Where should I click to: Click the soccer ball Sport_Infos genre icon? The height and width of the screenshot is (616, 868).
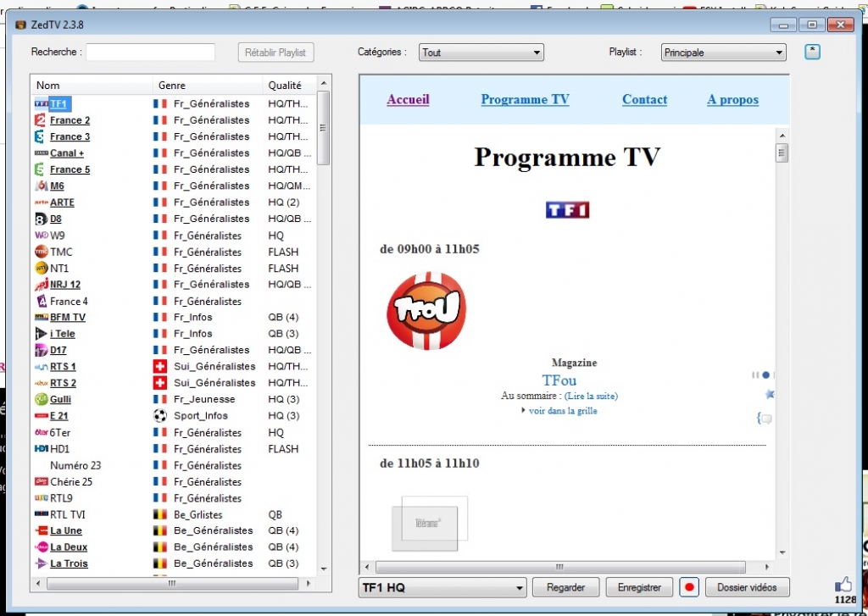pos(160,416)
